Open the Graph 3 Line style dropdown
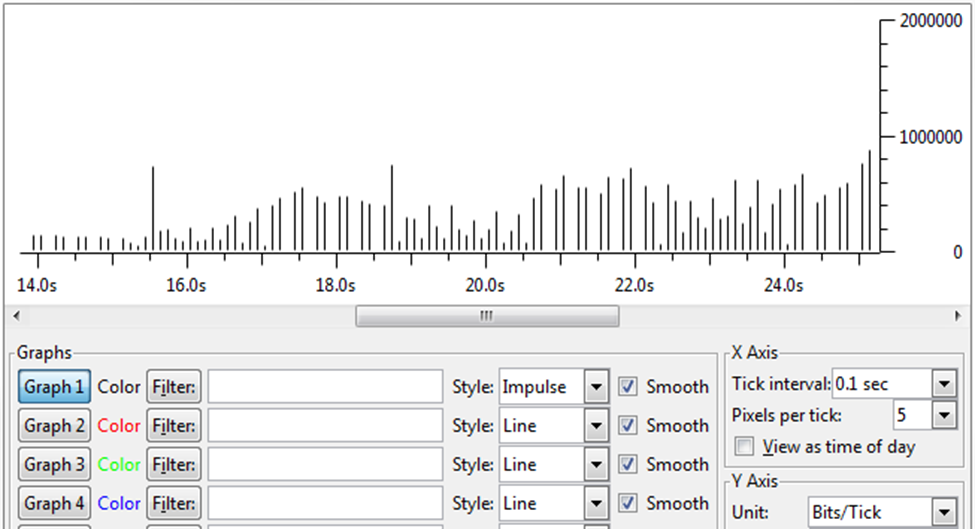This screenshot has width=975, height=529. tap(553, 464)
